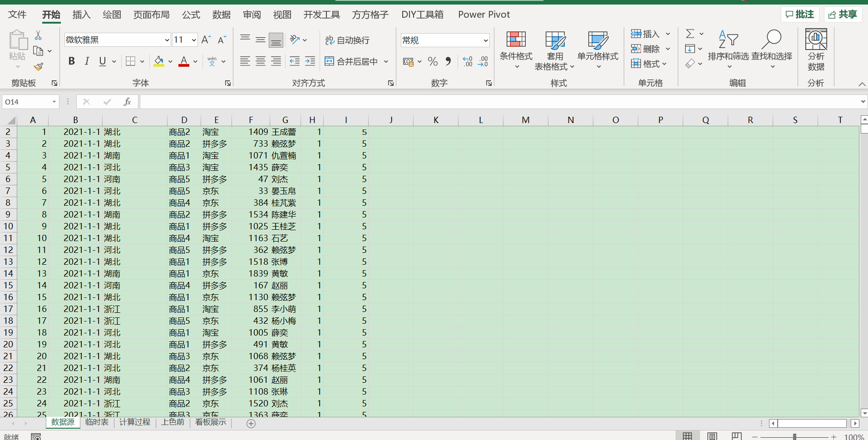Click the 批注 (Comments) button
868x440 pixels.
click(x=800, y=14)
